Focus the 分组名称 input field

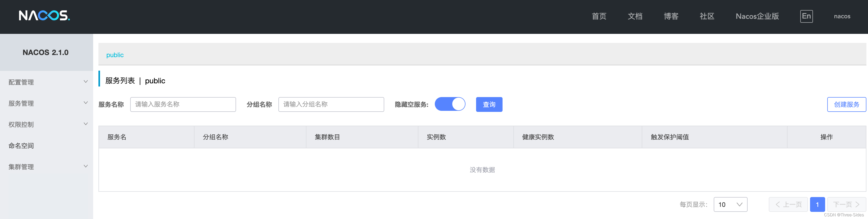(x=331, y=104)
